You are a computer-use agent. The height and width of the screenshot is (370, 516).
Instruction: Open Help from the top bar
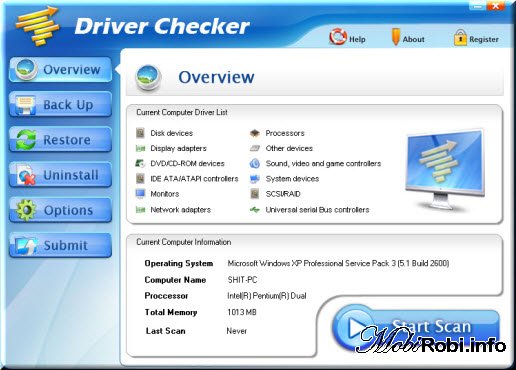(347, 38)
